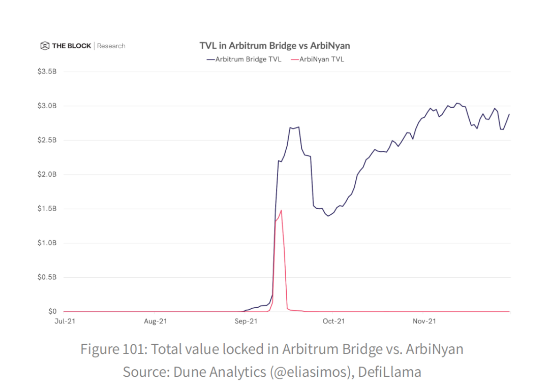Click the $3.0B y-axis label
549x392 pixels.
point(47,106)
